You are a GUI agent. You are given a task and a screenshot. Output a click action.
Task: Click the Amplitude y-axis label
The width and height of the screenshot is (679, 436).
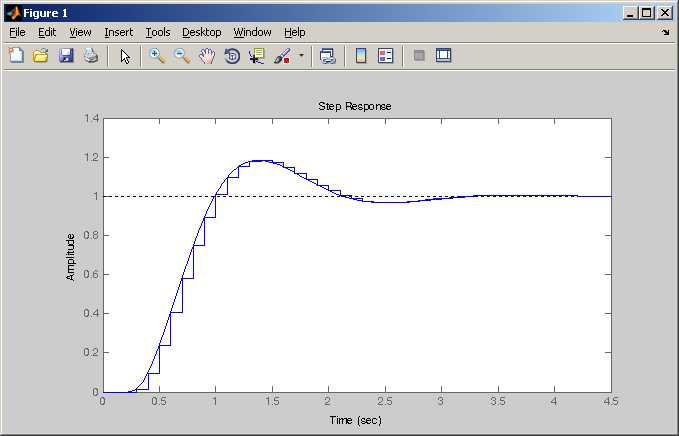[x=70, y=257]
